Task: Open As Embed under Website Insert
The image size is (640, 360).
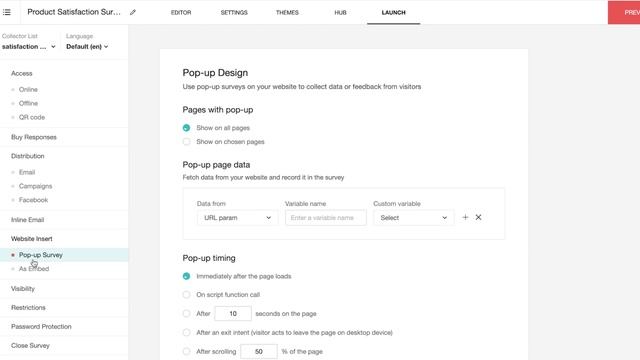Action: pyautogui.click(x=34, y=269)
